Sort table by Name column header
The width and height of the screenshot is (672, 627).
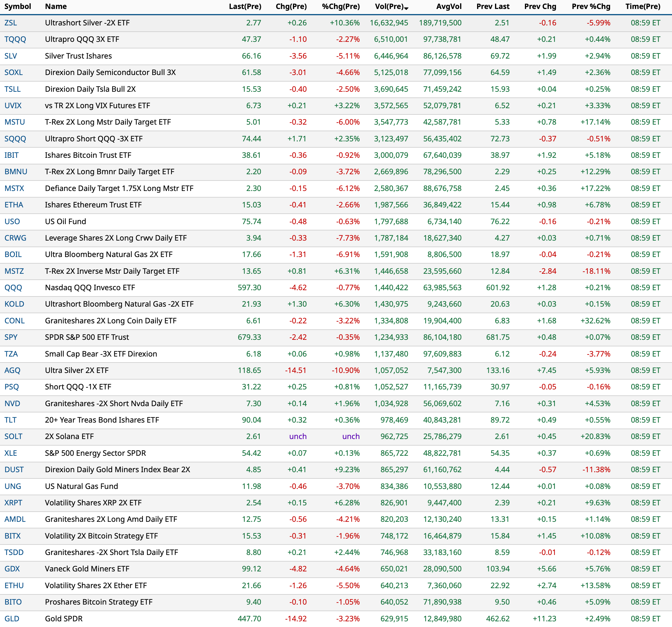[x=56, y=6]
